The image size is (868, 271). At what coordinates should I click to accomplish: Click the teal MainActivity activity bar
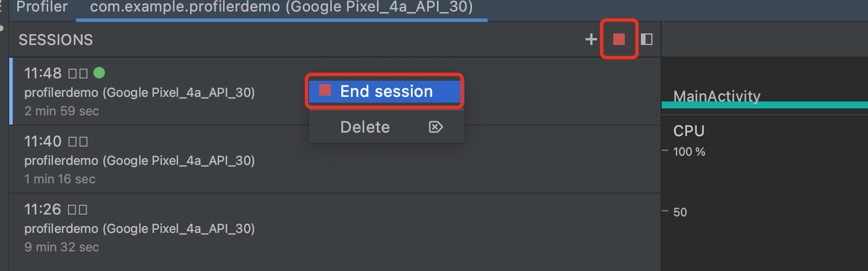[764, 105]
